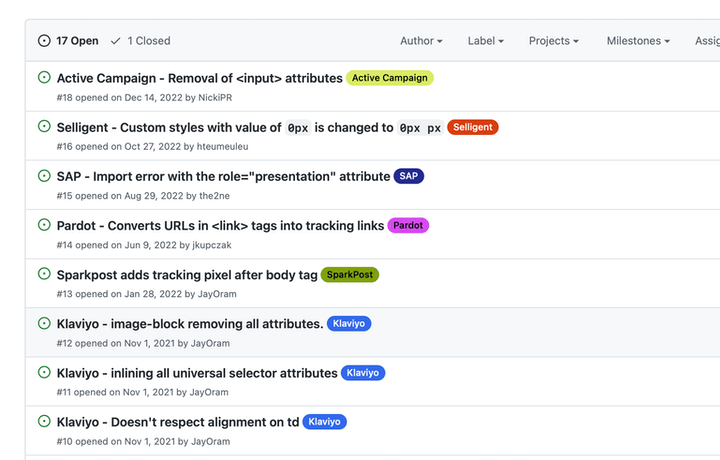Click open-issue icon beside Sparkpost tracking pixel issue

pyautogui.click(x=44, y=274)
